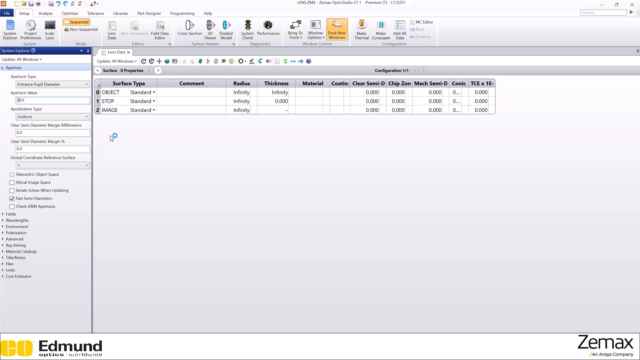The width and height of the screenshot is (640, 360).
Task: Click the ribbon Search box
Action: coord(603,13)
